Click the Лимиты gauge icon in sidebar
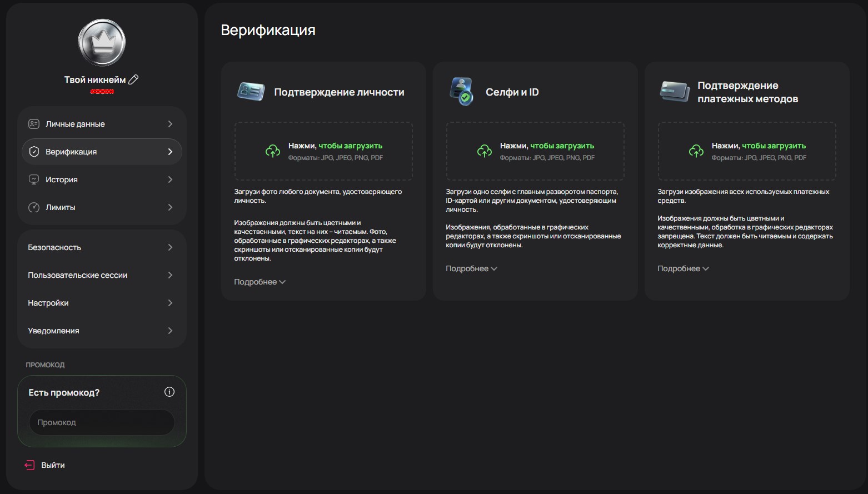This screenshot has height=494, width=868. point(34,207)
